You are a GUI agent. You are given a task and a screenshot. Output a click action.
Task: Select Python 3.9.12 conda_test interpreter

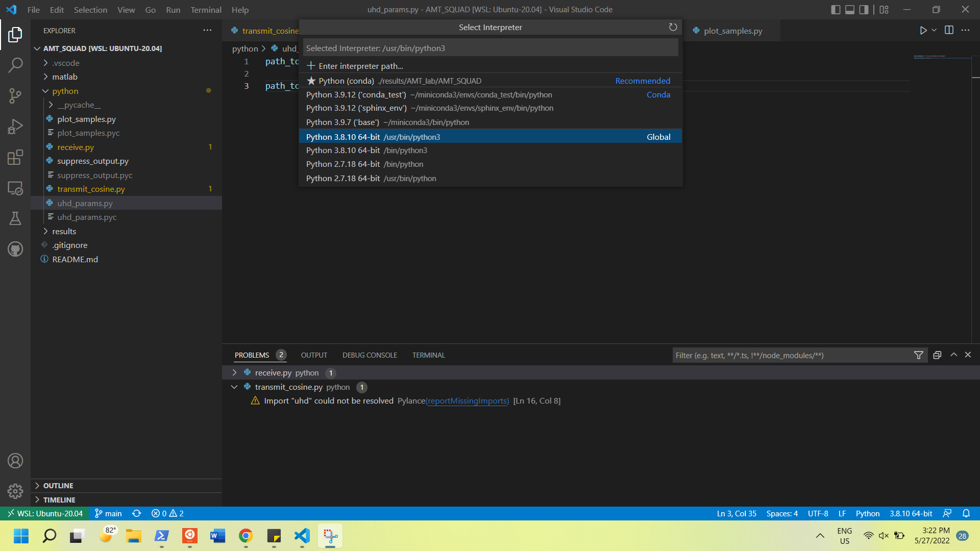coord(491,94)
